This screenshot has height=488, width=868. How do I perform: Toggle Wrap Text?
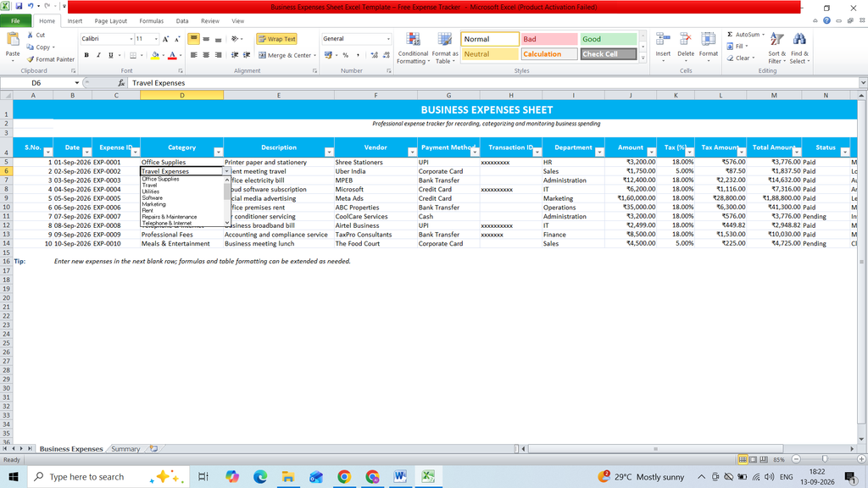coord(277,39)
